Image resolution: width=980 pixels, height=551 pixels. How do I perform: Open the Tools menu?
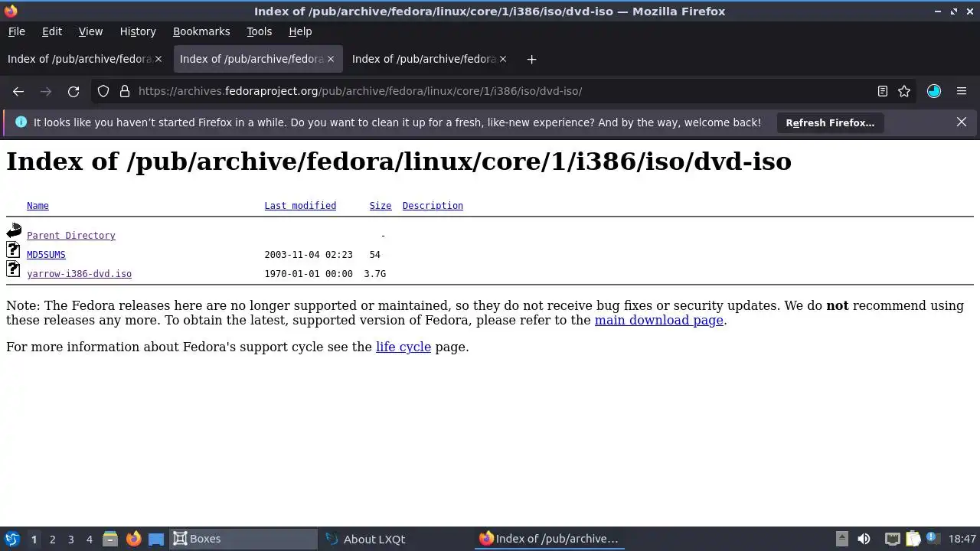coord(259,31)
